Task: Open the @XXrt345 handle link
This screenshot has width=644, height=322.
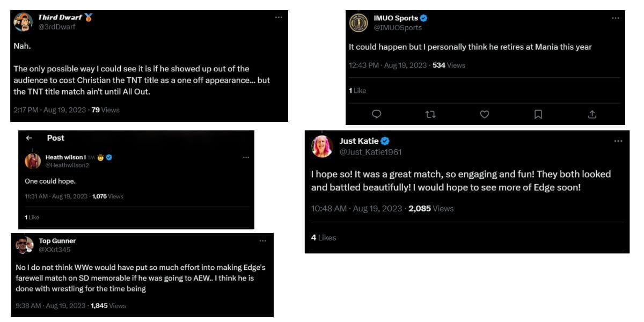Action: 56,250
